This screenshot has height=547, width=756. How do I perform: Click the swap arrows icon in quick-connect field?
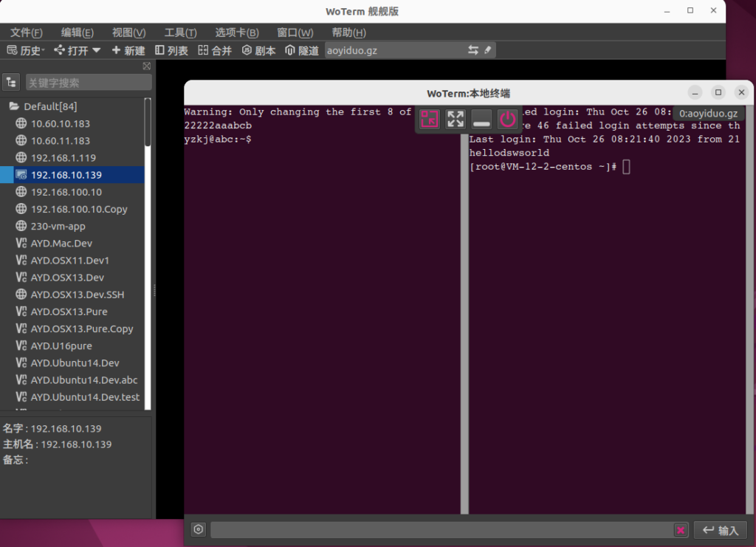point(473,50)
